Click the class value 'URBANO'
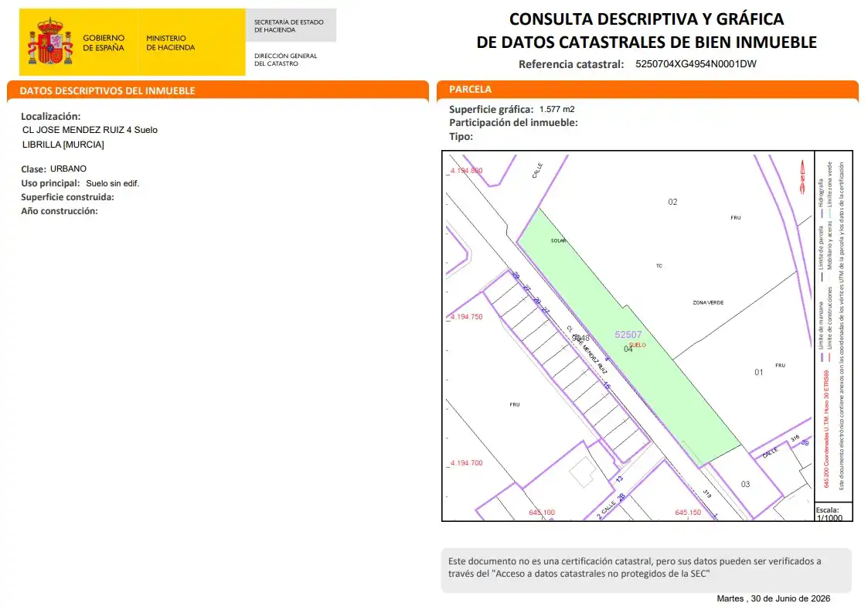 68,169
